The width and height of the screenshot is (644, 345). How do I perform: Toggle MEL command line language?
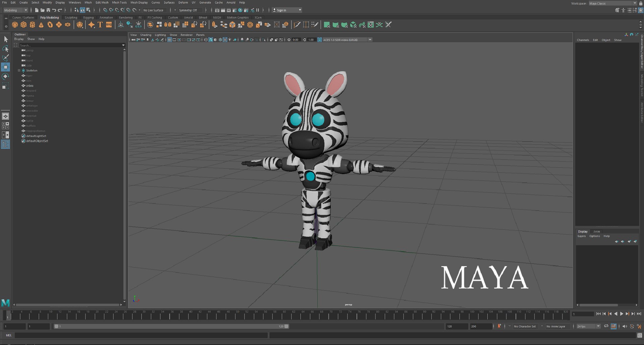pyautogui.click(x=9, y=335)
